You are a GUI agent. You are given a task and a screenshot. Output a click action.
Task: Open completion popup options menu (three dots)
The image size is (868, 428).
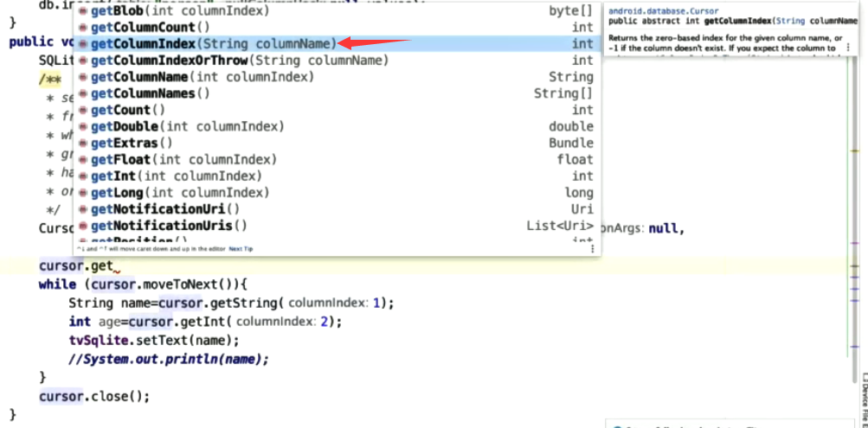tap(592, 249)
